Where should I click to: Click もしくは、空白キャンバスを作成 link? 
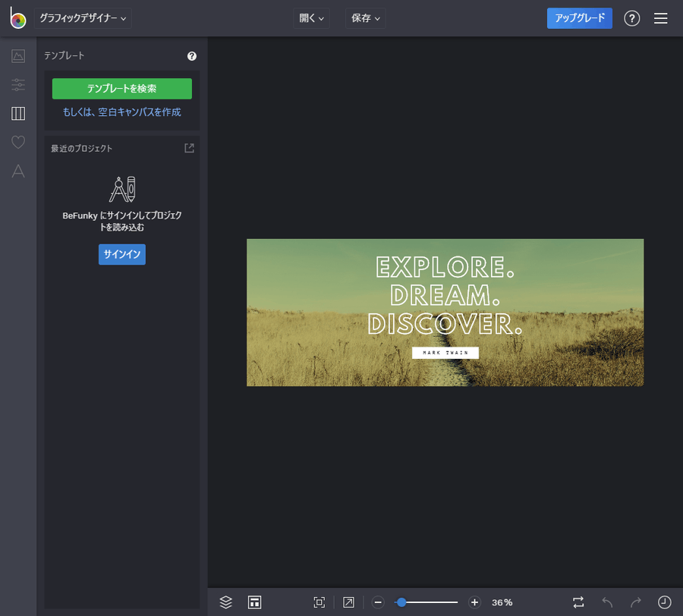[122, 112]
